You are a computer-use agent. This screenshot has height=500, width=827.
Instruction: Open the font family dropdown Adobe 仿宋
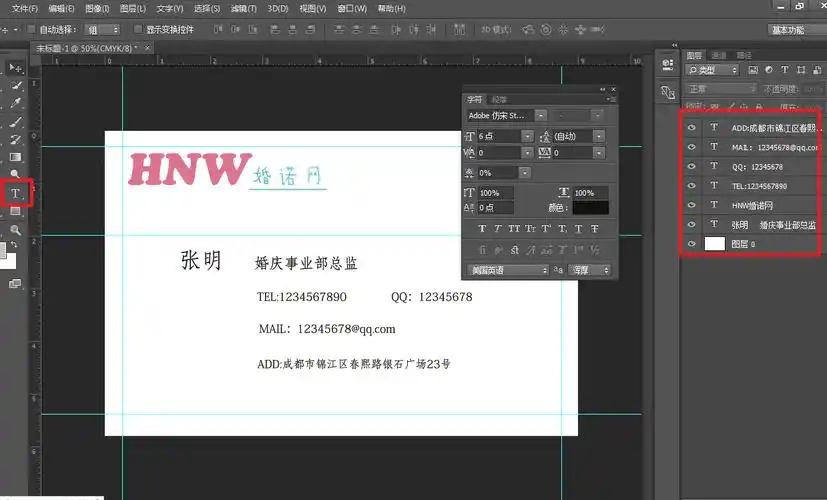click(x=541, y=116)
